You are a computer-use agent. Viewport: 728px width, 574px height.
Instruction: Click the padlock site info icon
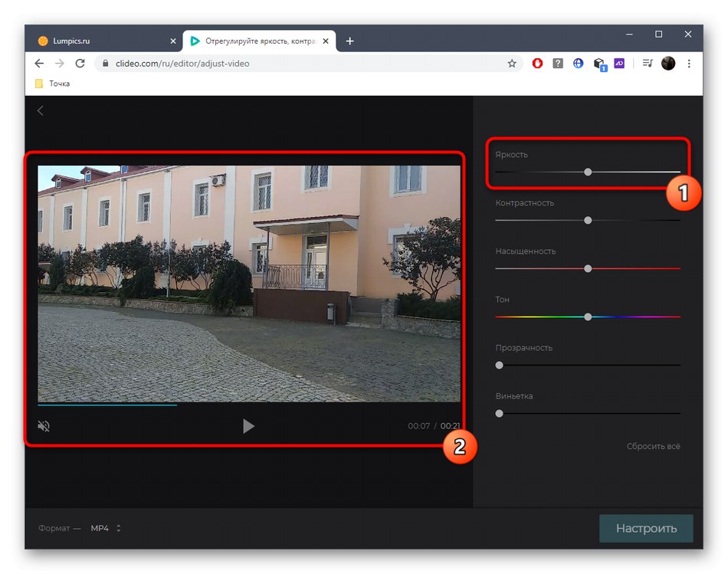pyautogui.click(x=106, y=64)
